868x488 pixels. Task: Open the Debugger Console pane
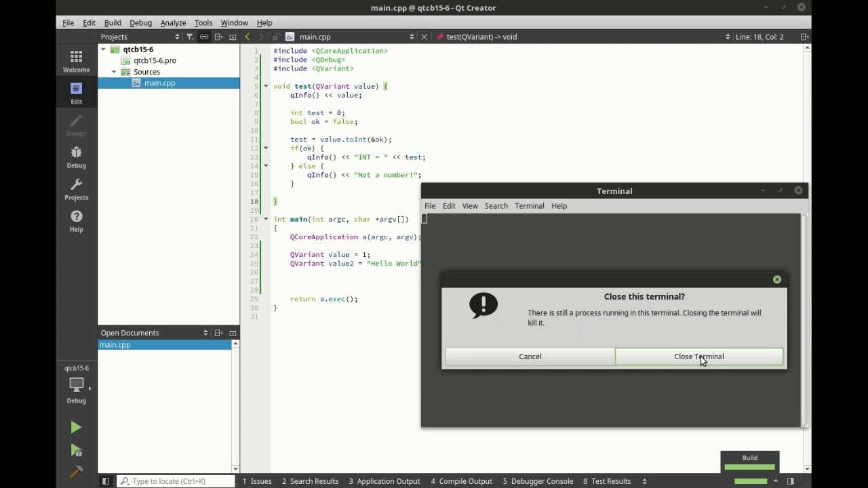tap(538, 481)
